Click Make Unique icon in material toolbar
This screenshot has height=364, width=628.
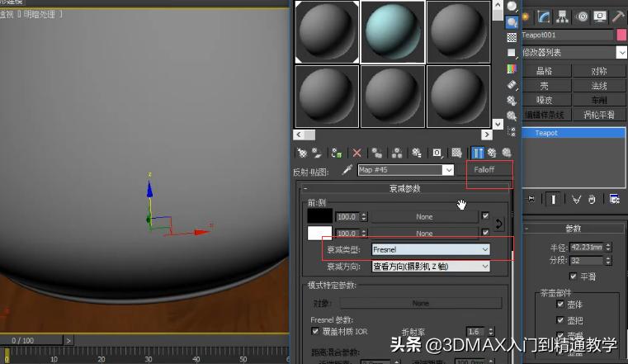[397, 153]
